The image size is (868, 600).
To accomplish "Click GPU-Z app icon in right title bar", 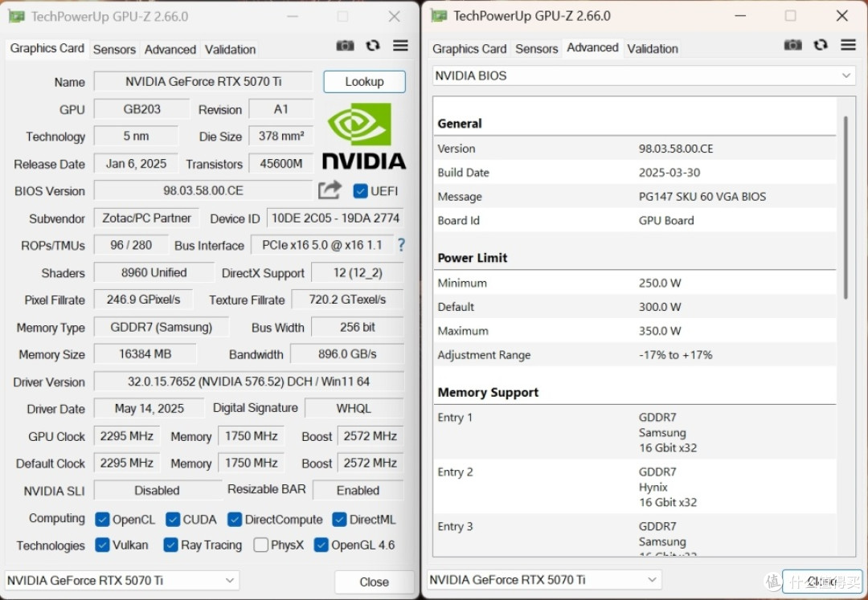I will tap(439, 16).
